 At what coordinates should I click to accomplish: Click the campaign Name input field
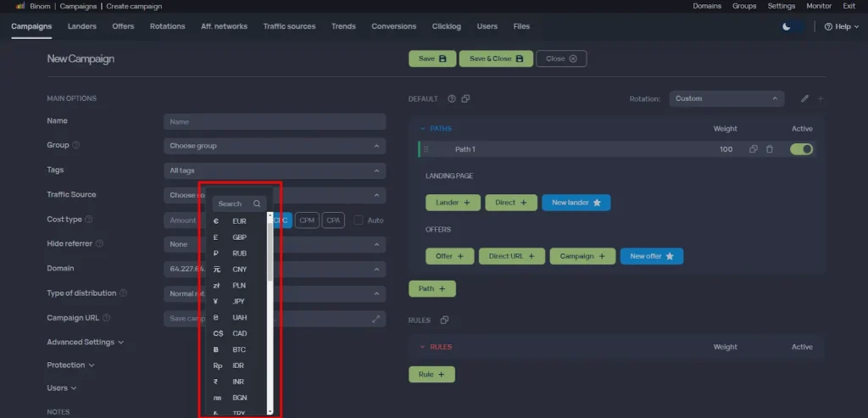pyautogui.click(x=275, y=122)
